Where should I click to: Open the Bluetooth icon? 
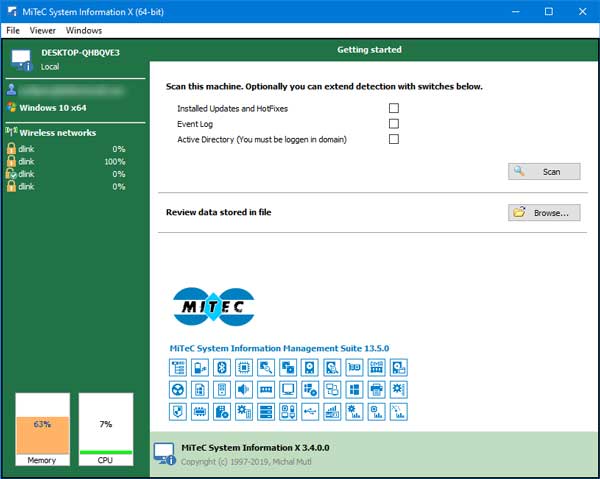point(222,367)
